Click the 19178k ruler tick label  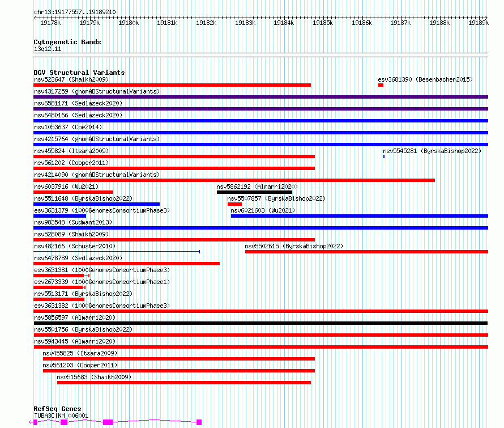coord(50,23)
